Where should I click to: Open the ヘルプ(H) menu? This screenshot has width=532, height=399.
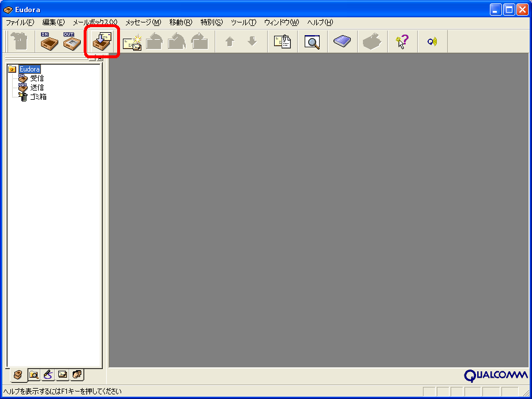click(x=320, y=22)
